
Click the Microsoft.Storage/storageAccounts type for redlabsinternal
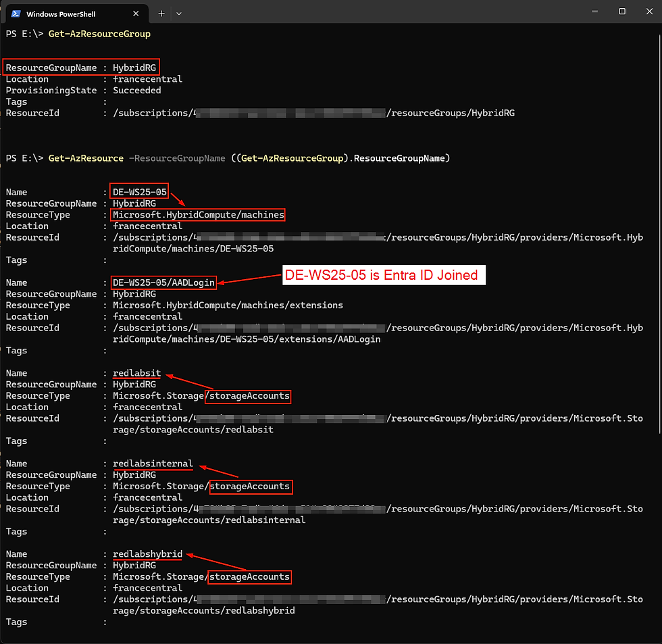[201, 486]
